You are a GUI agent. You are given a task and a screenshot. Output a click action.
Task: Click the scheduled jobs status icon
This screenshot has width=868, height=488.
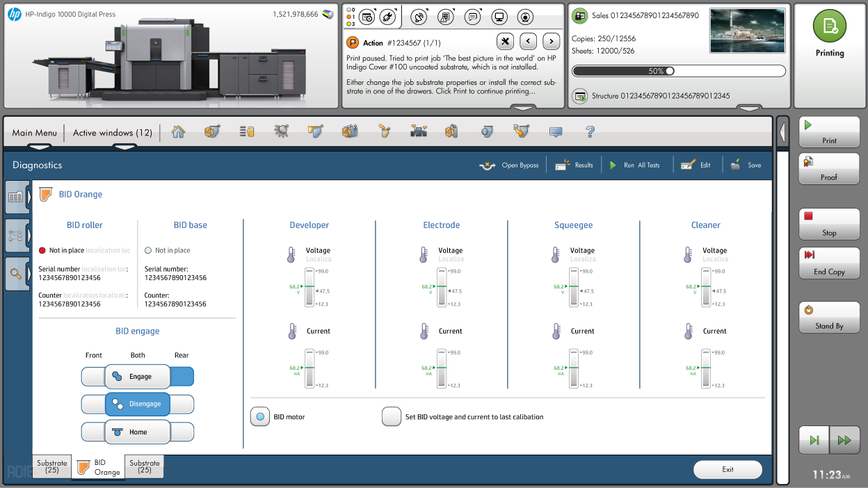(367, 17)
